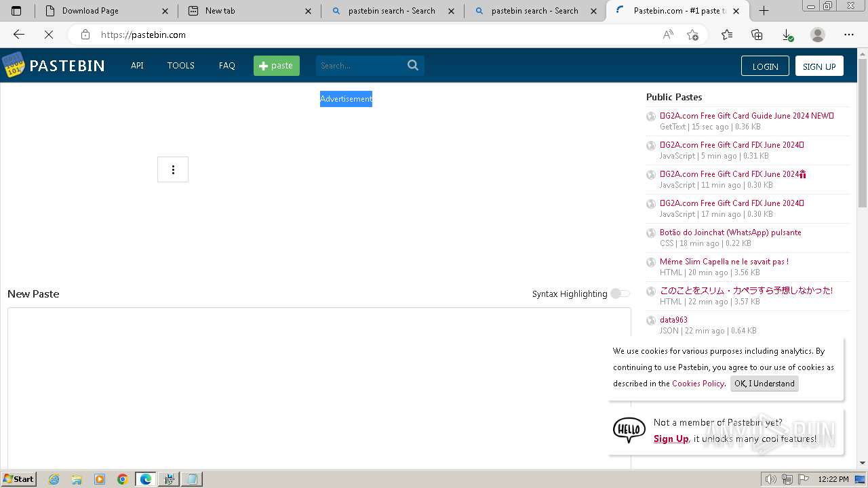Click the search magnifier icon in Pastebin header
Viewport: 868px width, 488px height.
tap(413, 65)
